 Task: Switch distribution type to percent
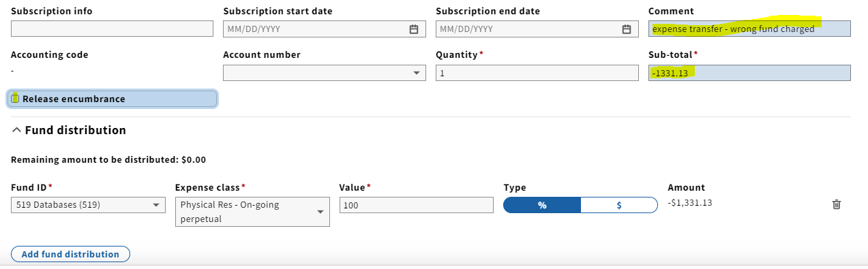pos(542,205)
